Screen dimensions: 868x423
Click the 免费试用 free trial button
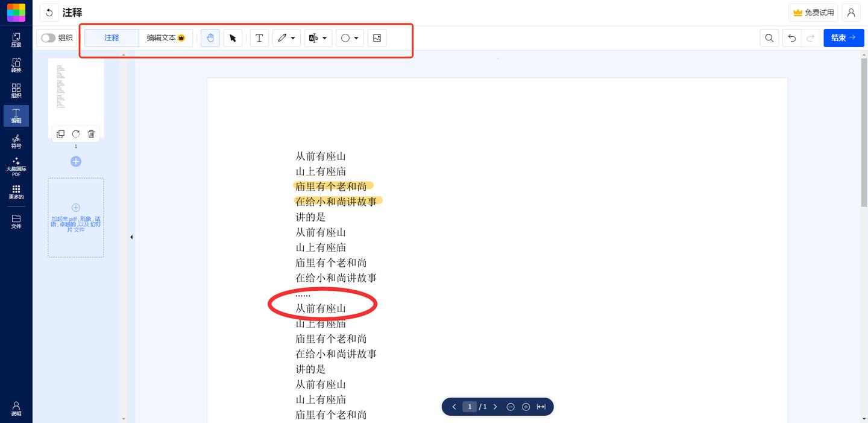pyautogui.click(x=813, y=12)
